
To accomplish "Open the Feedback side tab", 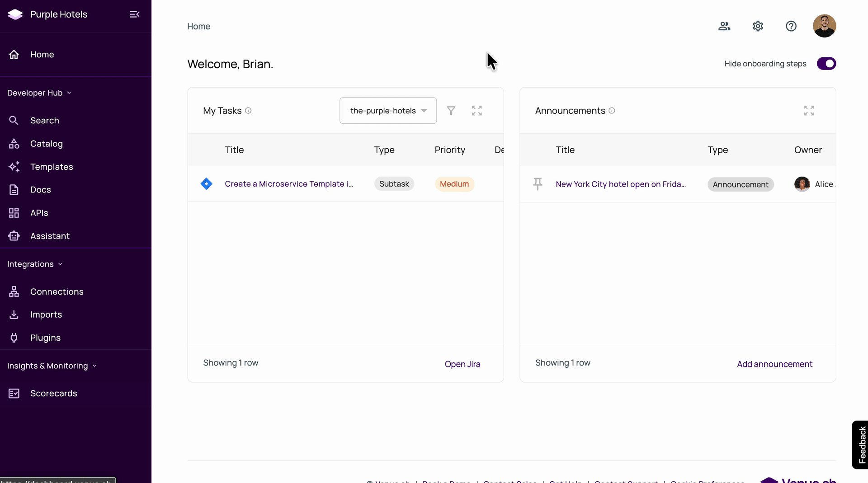I will [x=861, y=445].
